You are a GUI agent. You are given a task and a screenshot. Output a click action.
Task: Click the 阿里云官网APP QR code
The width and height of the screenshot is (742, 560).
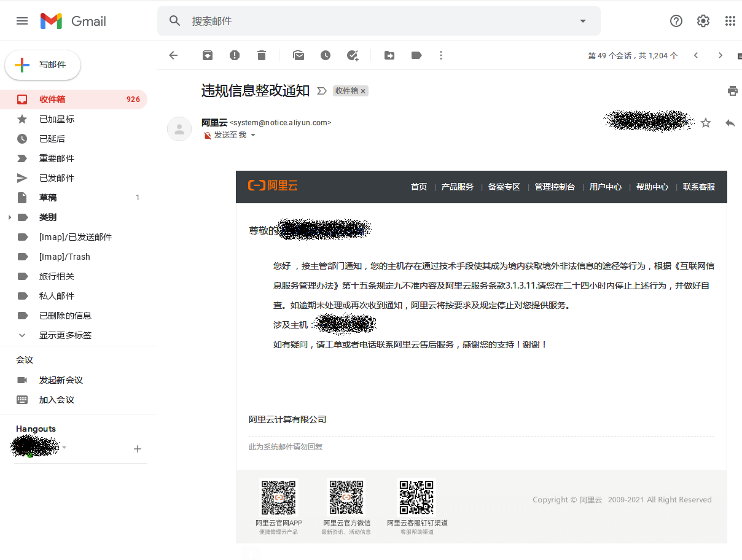[x=279, y=497]
